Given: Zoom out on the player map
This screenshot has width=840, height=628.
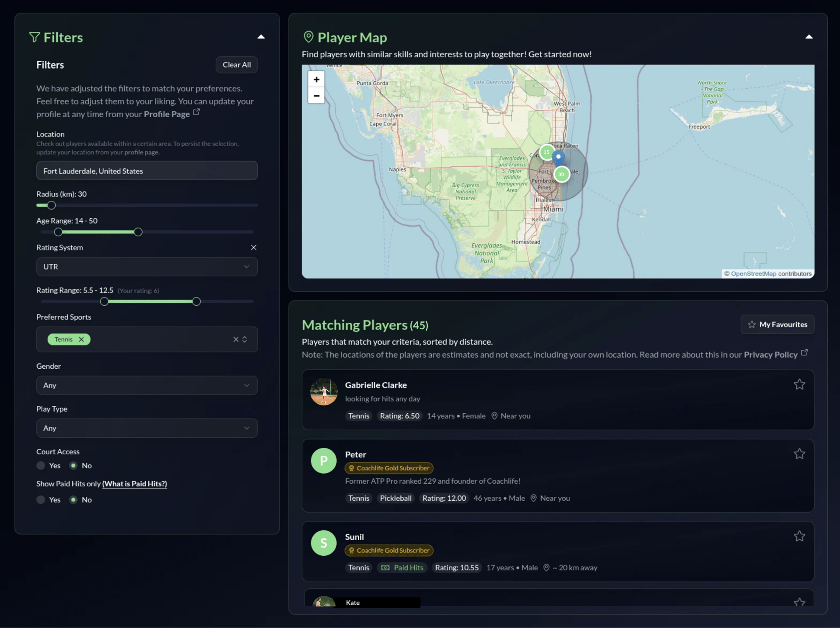Looking at the screenshot, I should (316, 96).
